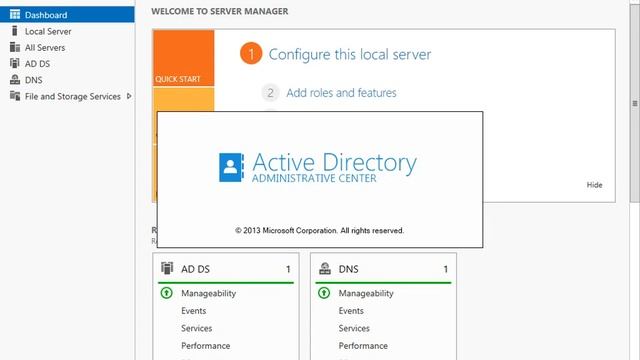Viewport: 640px width, 360px height.
Task: Click ADMINISTRATIVE CENTER subtitle on splash
Action: tap(314, 178)
